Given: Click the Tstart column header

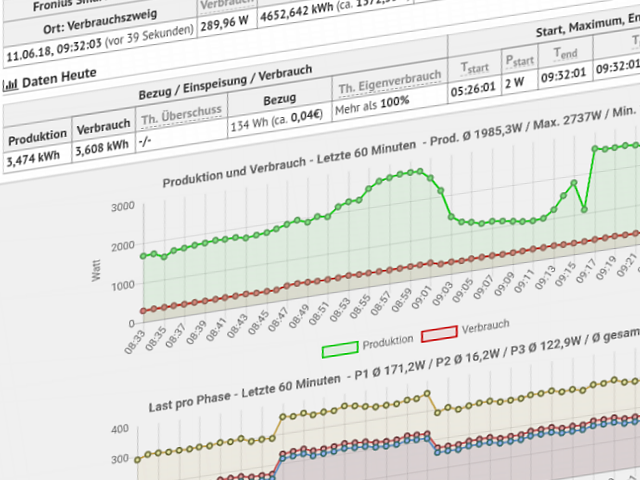Looking at the screenshot, I should point(474,67).
